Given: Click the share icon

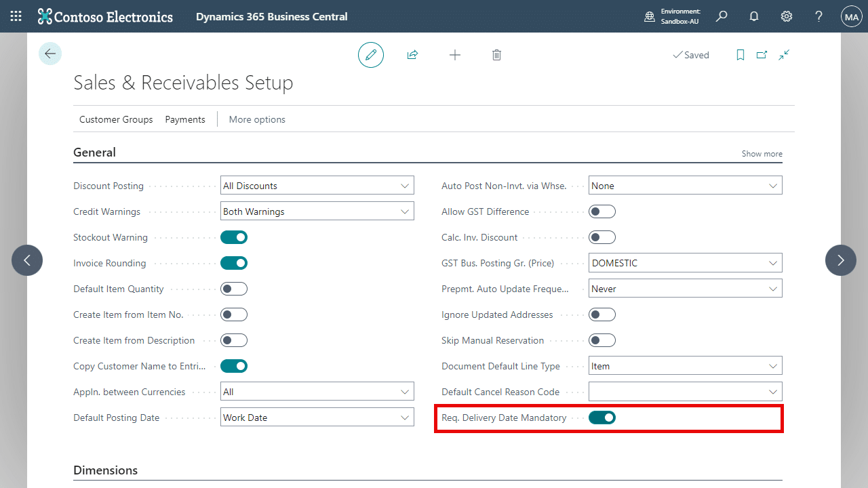Looking at the screenshot, I should (x=412, y=55).
